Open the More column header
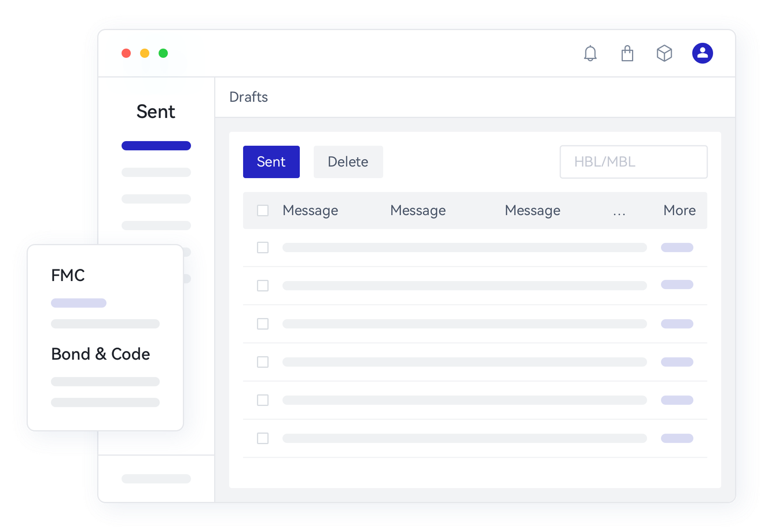The image size is (764, 532). (x=679, y=210)
